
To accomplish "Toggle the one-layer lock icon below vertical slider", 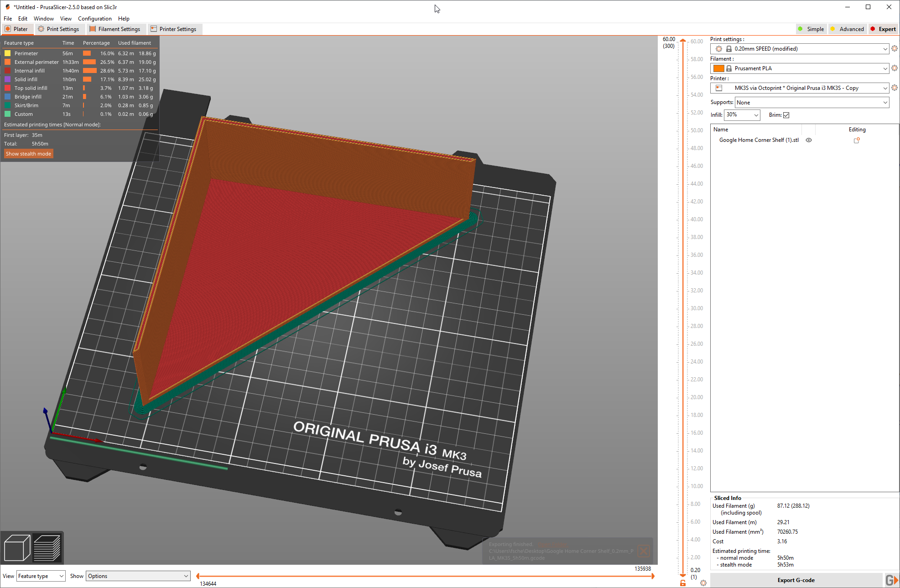I will point(683,583).
